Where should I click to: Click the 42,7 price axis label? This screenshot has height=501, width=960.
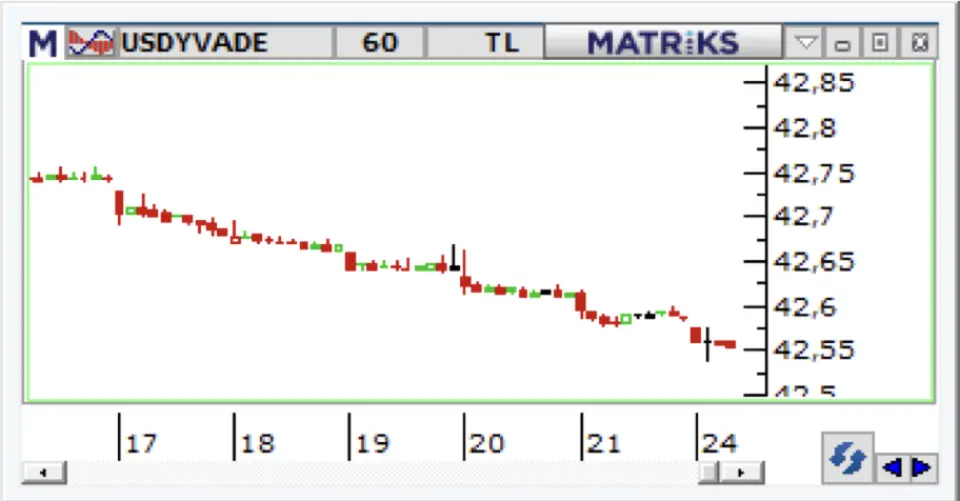click(798, 216)
